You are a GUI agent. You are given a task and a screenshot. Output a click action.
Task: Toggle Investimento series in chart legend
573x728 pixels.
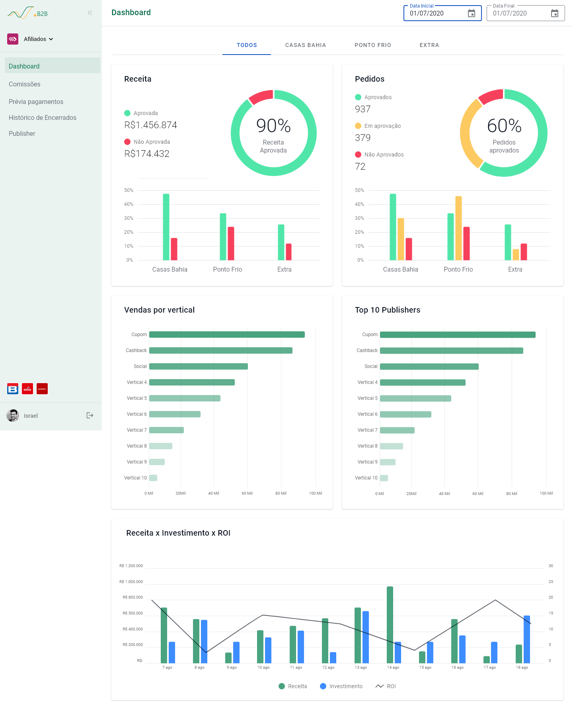tap(341, 686)
